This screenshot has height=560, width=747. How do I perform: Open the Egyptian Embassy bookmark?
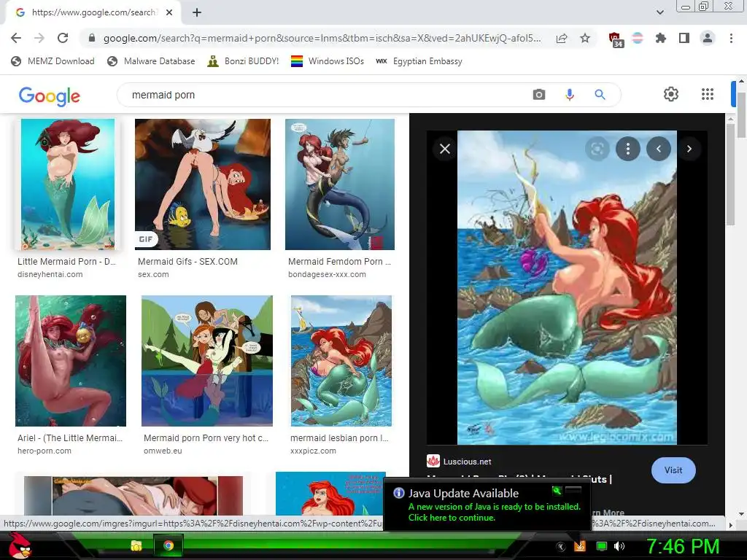point(419,61)
